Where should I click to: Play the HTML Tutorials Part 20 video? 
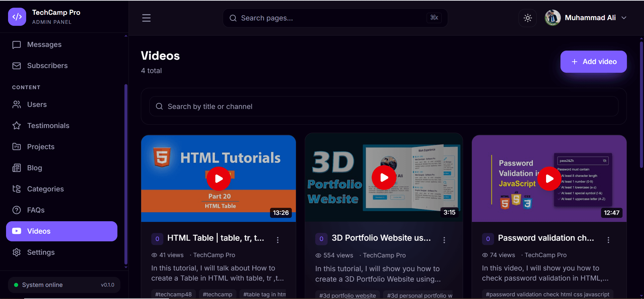click(218, 179)
